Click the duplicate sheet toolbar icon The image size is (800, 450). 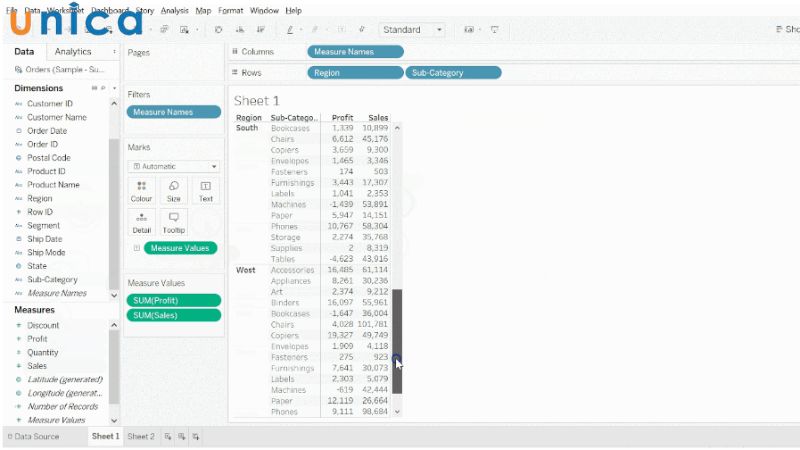(x=164, y=30)
